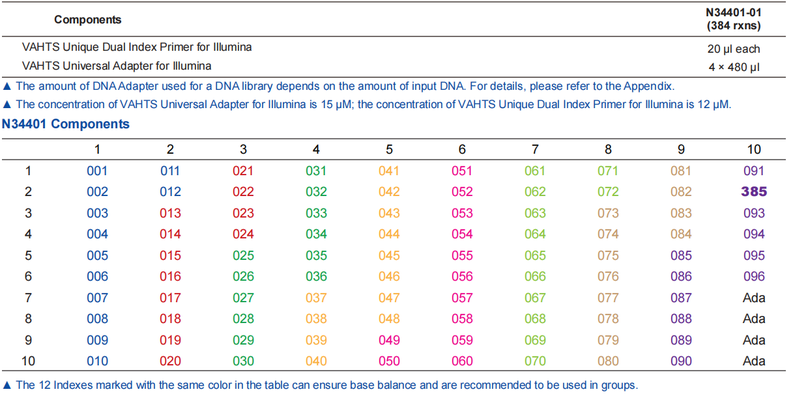Select column header 10
791x396 pixels.
click(754, 149)
